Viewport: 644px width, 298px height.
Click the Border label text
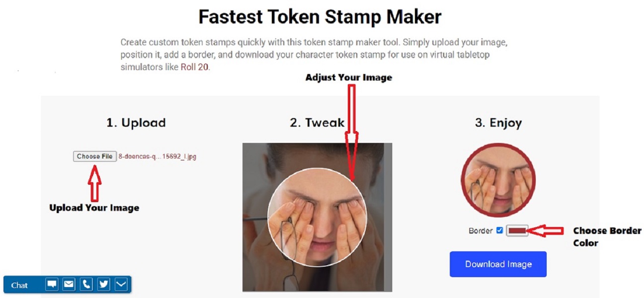tap(481, 231)
